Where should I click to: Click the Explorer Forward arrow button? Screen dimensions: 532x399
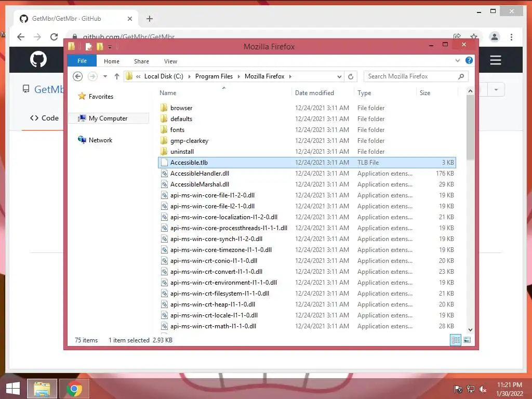coord(92,76)
